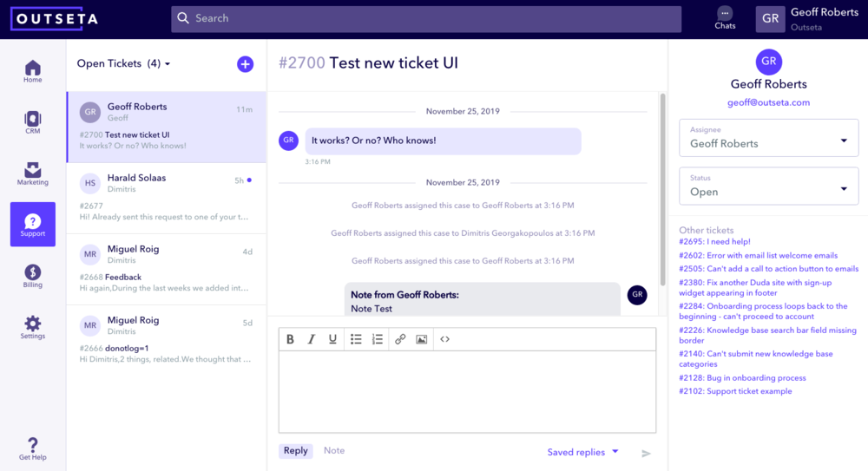Viewport: 868px width, 471px height.
Task: Open the Assignee dropdown
Action: click(x=768, y=139)
